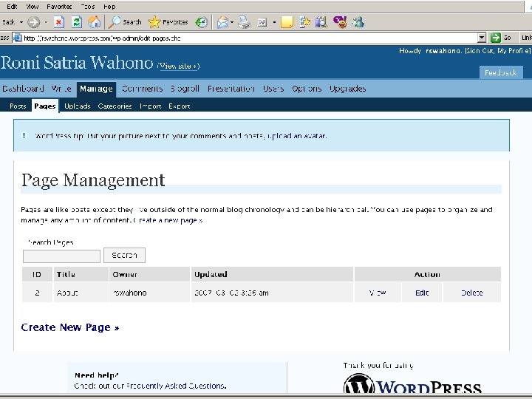This screenshot has width=532, height=399.
Task: Click the yellow note icon
Action: pyautogui.click(x=287, y=22)
